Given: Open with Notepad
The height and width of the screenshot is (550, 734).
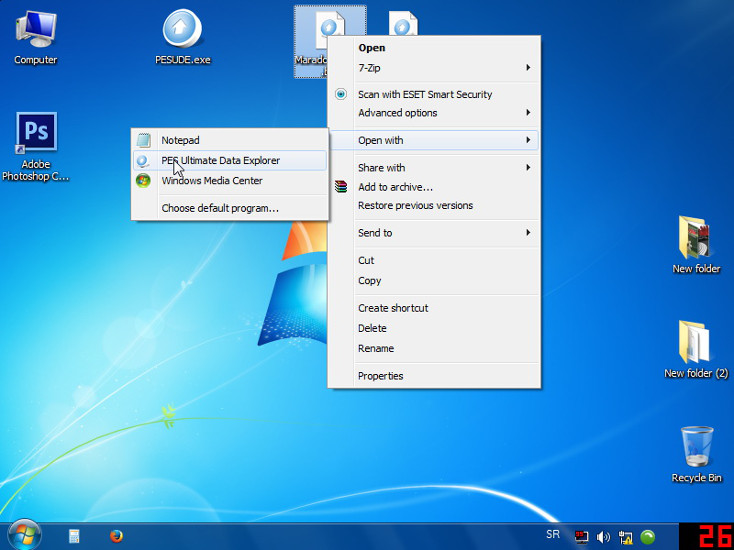Looking at the screenshot, I should pos(230,140).
